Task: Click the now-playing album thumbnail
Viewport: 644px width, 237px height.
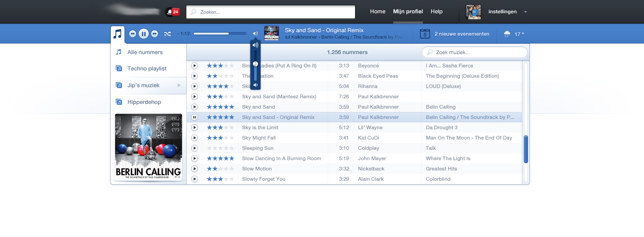Action: 271,33
